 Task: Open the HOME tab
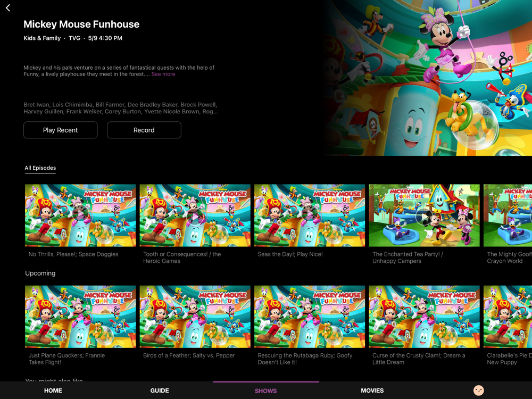53,390
